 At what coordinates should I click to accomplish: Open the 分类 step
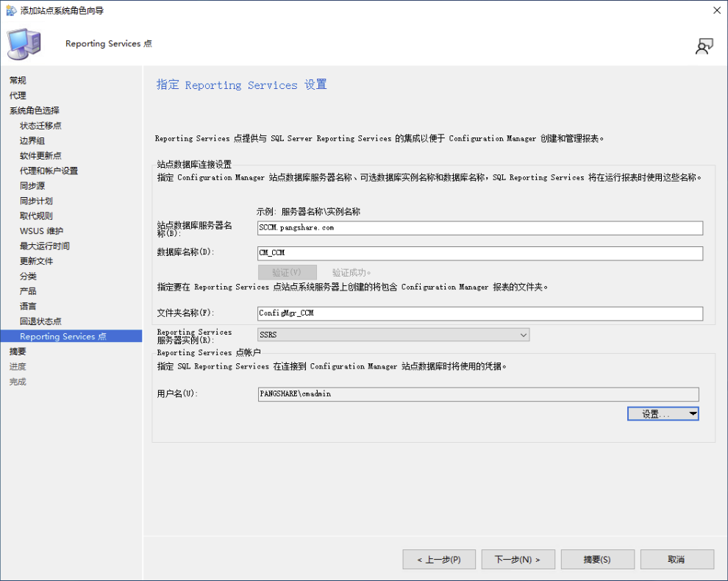click(x=29, y=277)
